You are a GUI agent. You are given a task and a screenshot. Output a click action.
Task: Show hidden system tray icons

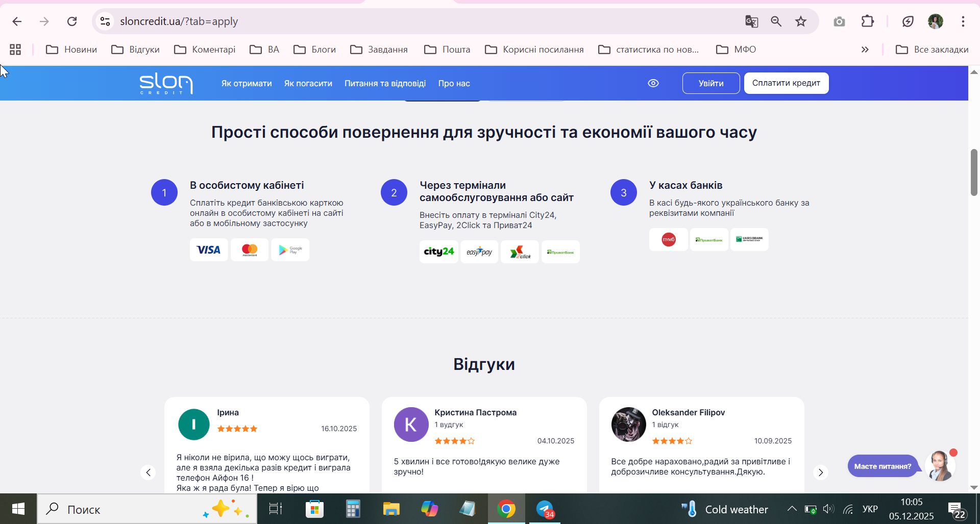[x=792, y=509]
